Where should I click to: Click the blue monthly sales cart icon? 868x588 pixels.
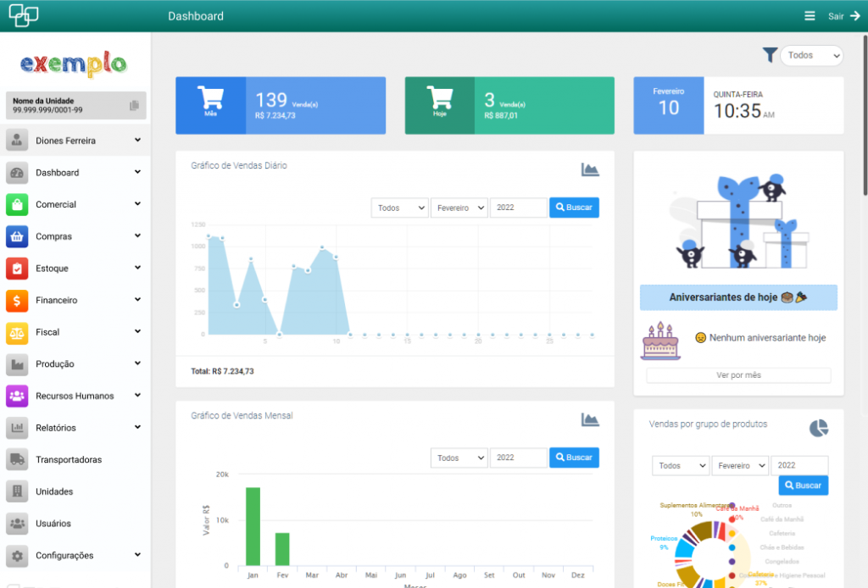pyautogui.click(x=210, y=100)
